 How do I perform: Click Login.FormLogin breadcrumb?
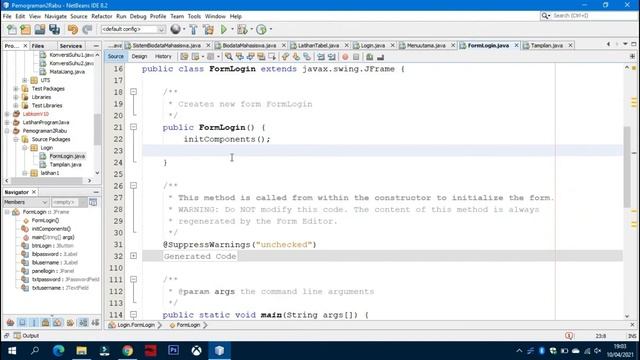[136, 325]
